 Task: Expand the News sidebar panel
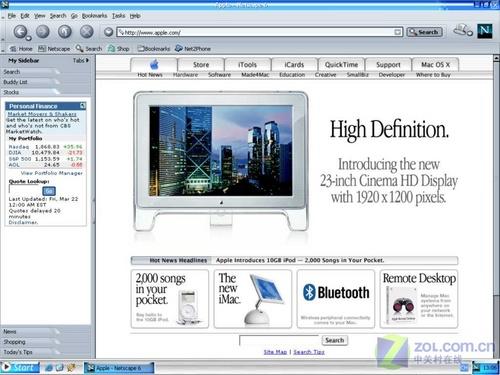[x=31, y=332]
